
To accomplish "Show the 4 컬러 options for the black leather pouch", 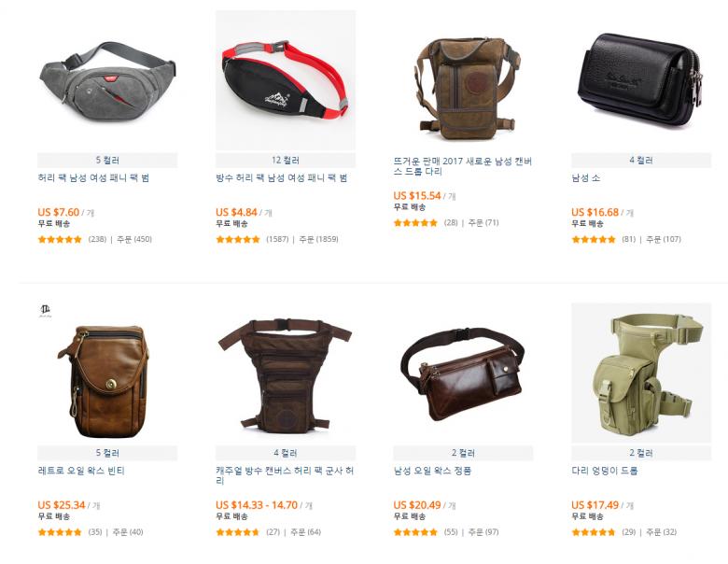I will 641,161.
